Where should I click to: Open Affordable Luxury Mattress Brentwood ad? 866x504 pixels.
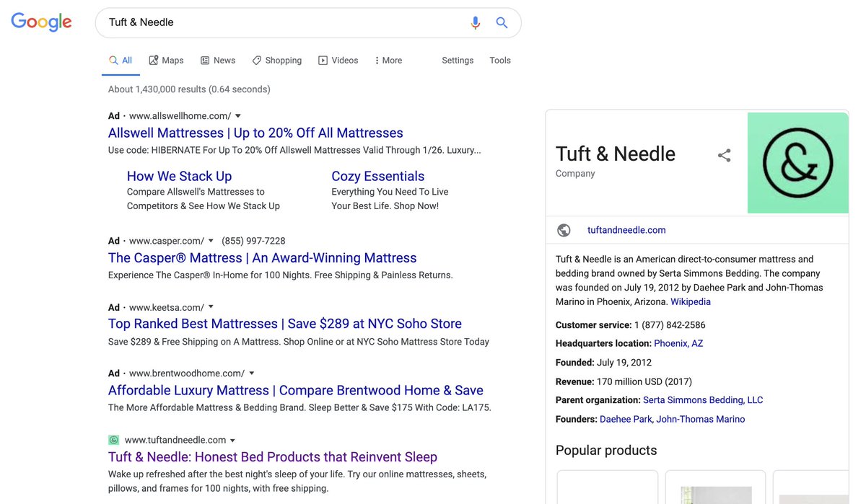[296, 390]
